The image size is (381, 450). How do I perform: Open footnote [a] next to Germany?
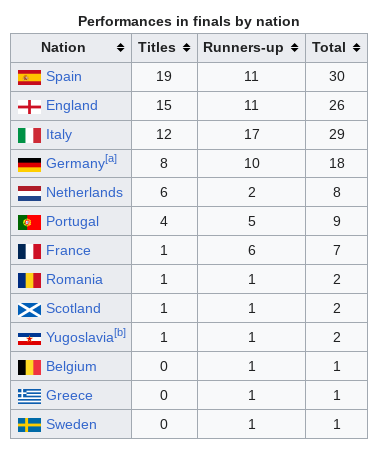pos(111,159)
